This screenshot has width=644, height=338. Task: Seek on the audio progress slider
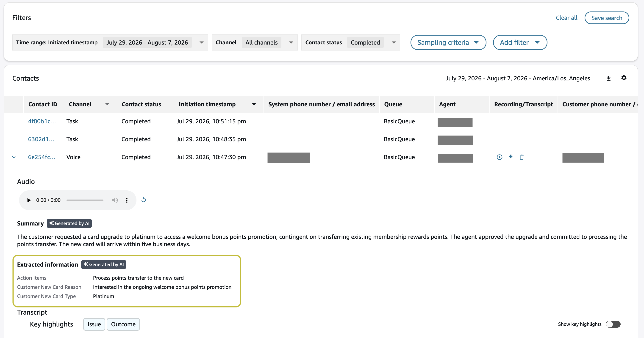[x=85, y=200]
